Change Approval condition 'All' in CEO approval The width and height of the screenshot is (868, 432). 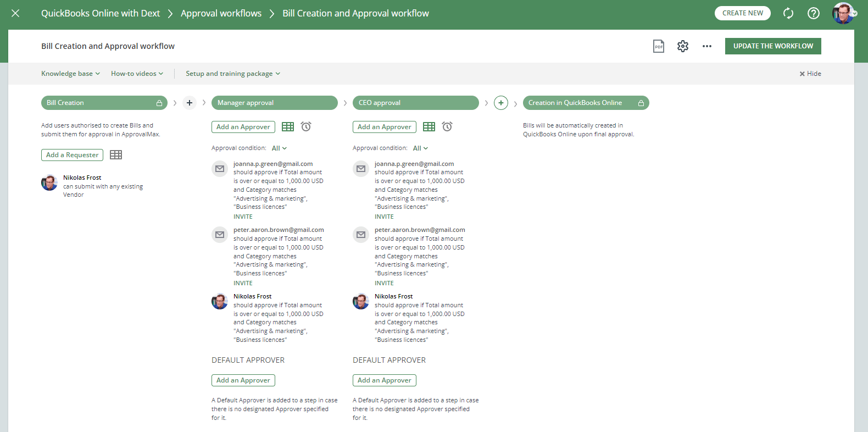point(420,148)
